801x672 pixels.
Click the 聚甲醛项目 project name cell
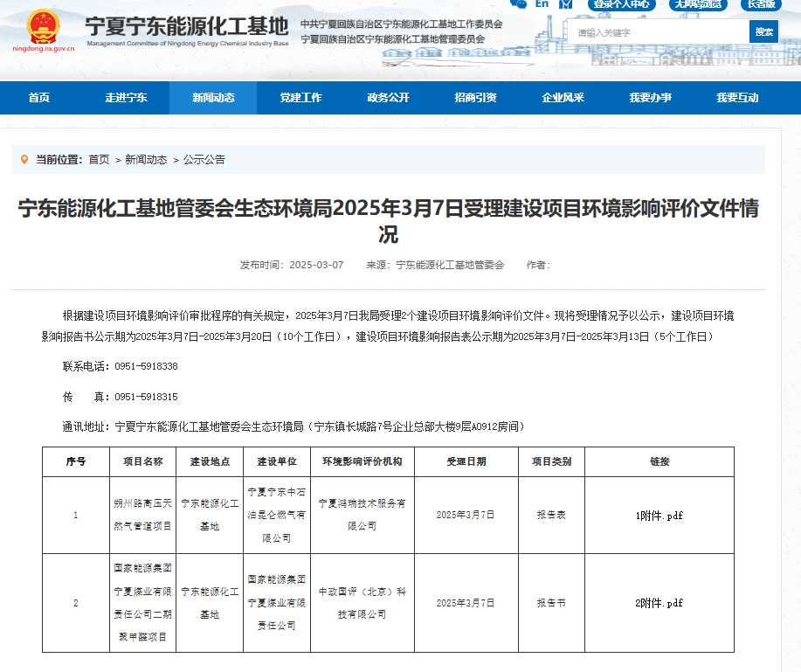click(142, 603)
